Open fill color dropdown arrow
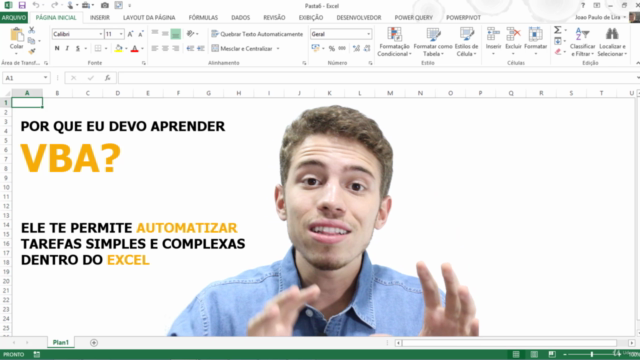Screen dimensions: 640x360 (126, 49)
